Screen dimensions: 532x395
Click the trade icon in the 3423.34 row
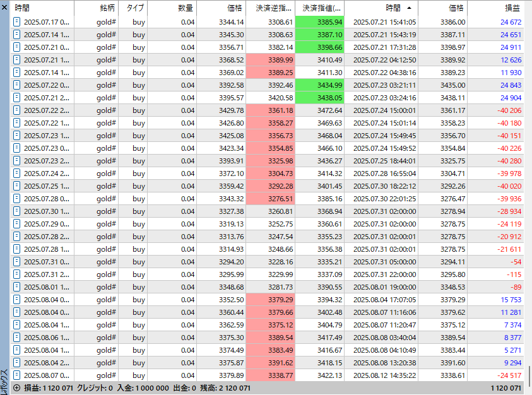pyautogui.click(x=16, y=148)
